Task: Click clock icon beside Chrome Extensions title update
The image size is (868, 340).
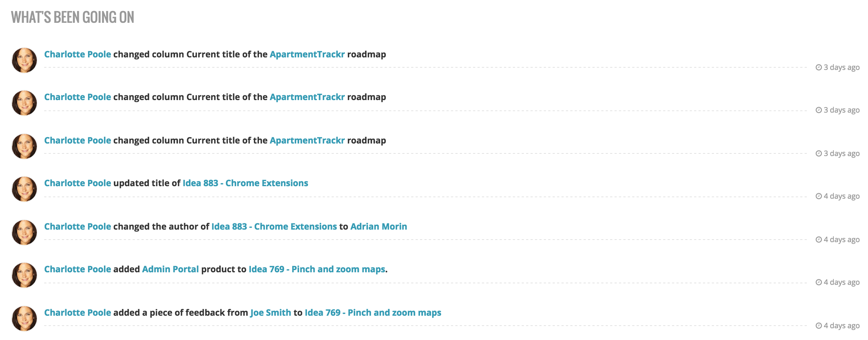Action: click(819, 196)
